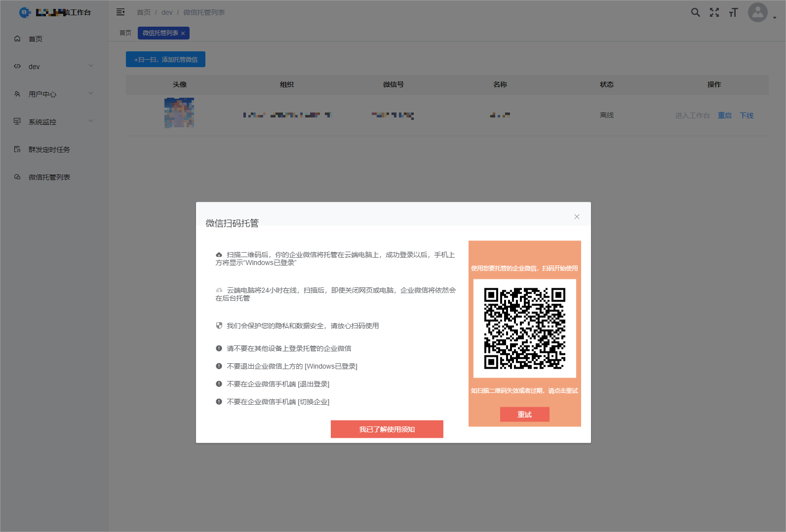Open the user avatar menu
Viewport: 786px width, 532px height.
[758, 12]
